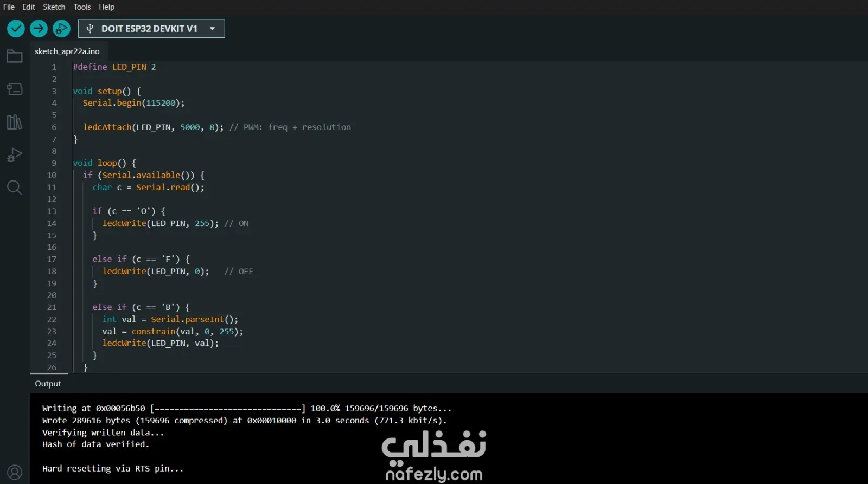Click the "else if (c == 'B') {" line
The width and height of the screenshot is (868, 484).
click(x=141, y=307)
